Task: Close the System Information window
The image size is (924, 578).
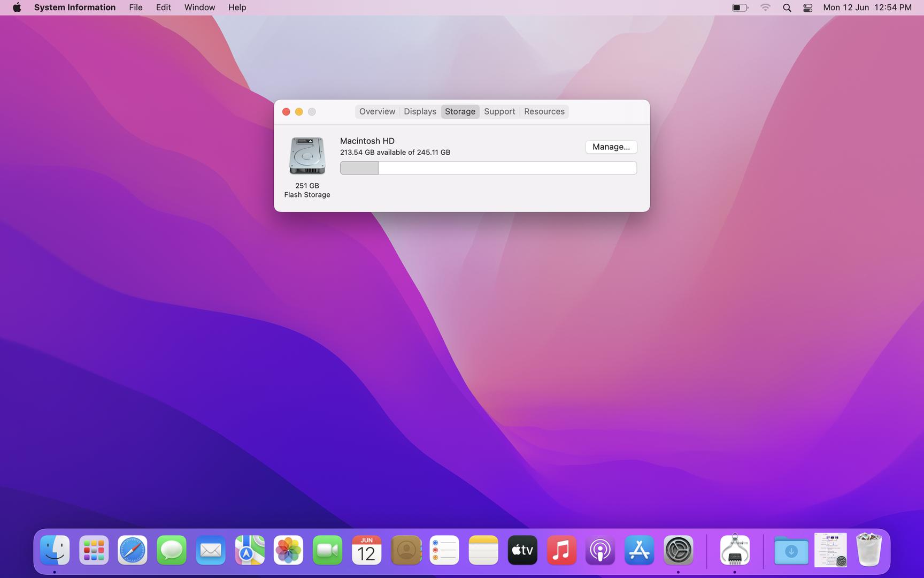Action: click(x=286, y=111)
